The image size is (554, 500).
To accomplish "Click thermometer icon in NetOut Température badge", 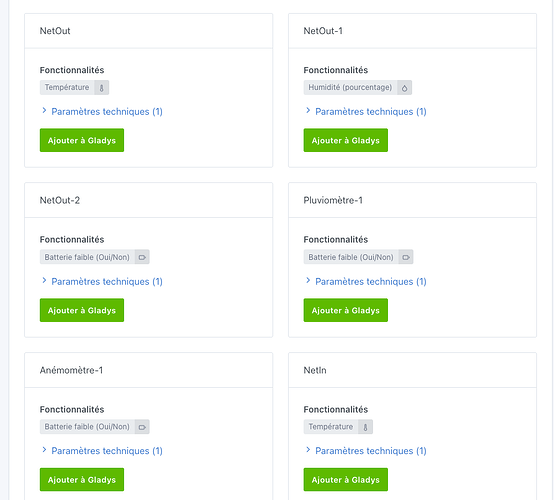I will click(101, 88).
